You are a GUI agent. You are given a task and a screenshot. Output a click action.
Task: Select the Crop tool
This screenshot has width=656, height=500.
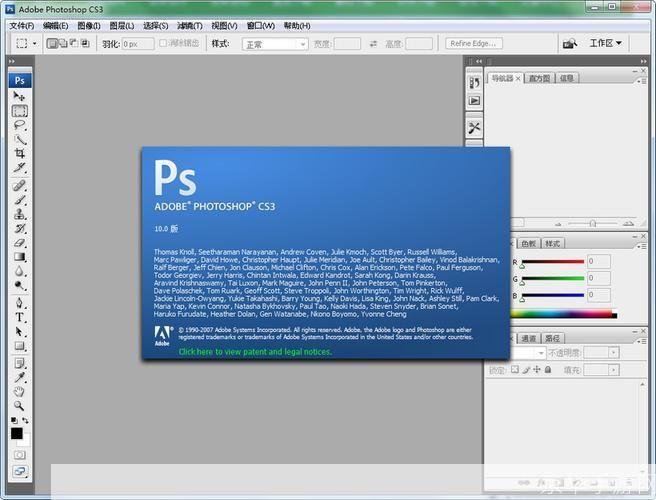(x=19, y=153)
